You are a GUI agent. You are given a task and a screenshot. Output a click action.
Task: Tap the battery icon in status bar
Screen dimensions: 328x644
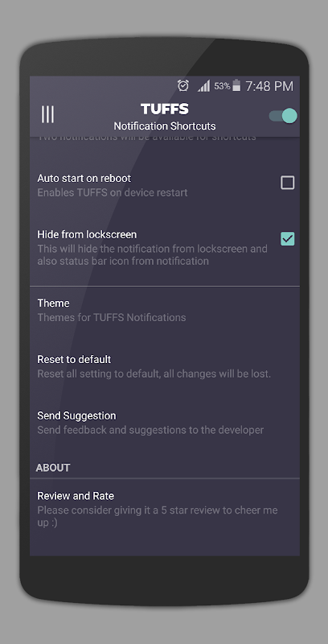tap(236, 85)
